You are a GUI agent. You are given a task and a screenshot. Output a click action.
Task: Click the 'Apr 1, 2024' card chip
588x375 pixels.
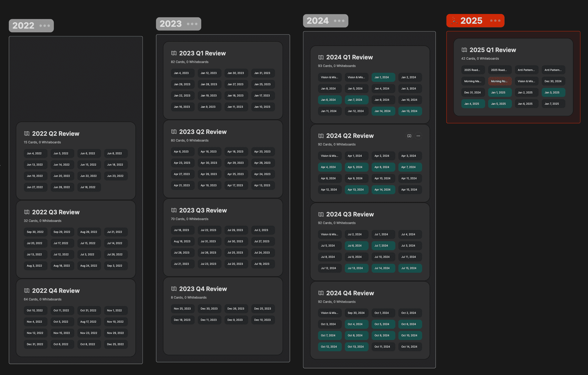(x=356, y=156)
